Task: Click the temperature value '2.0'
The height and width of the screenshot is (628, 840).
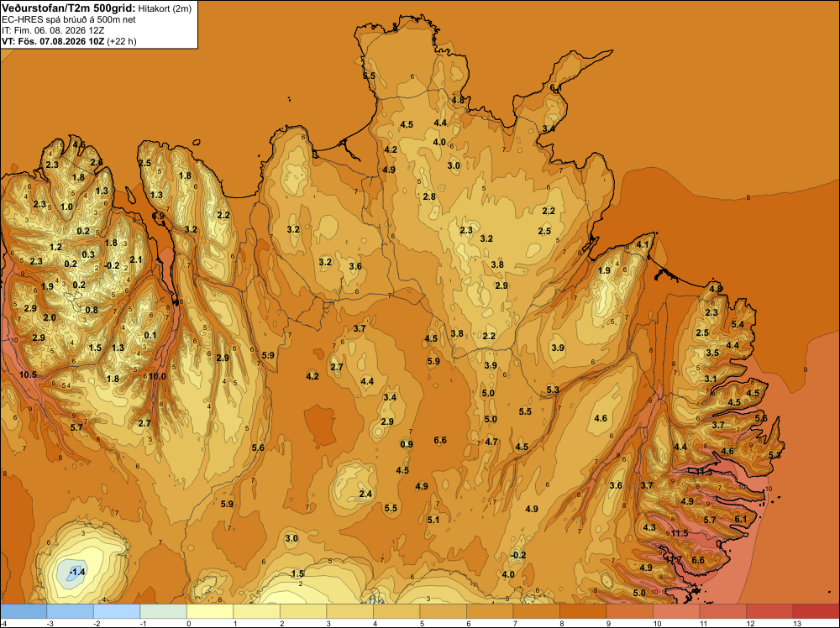Action: click(x=50, y=318)
